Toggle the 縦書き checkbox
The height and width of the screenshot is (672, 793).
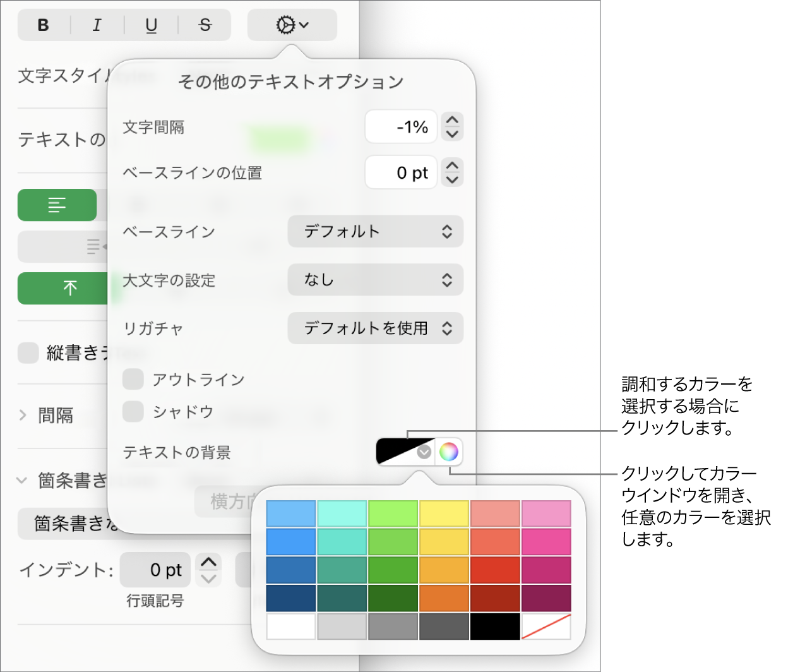coord(28,353)
